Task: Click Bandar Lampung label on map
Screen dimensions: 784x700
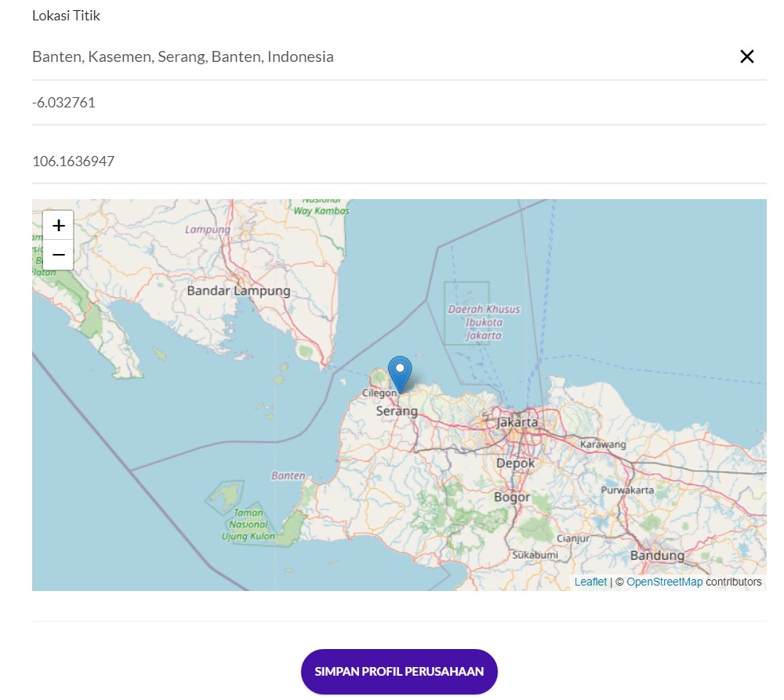Action: tap(238, 291)
